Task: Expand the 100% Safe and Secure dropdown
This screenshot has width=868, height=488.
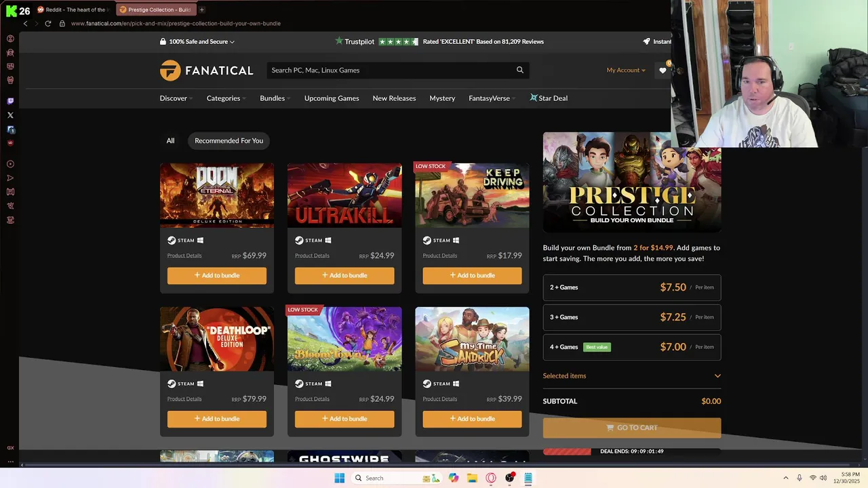Action: 197,41
